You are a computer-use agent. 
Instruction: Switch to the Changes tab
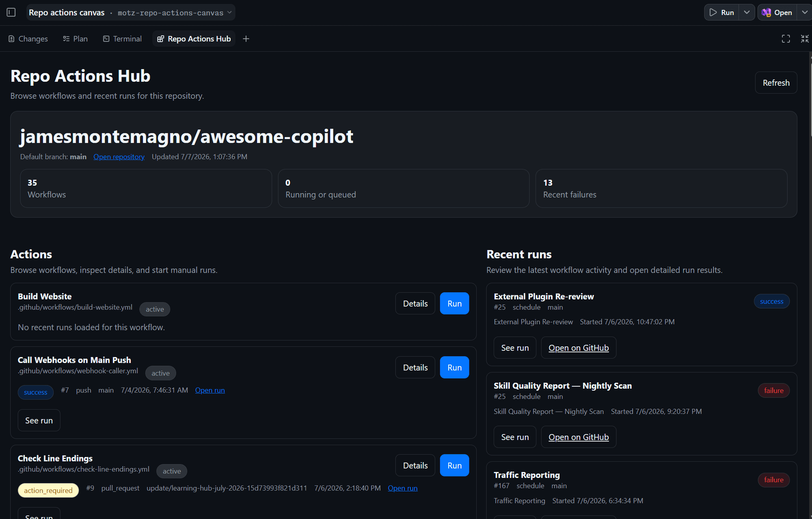tap(28, 39)
